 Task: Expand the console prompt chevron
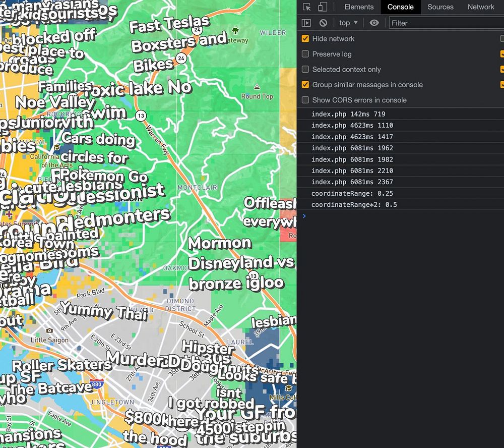tap(304, 216)
